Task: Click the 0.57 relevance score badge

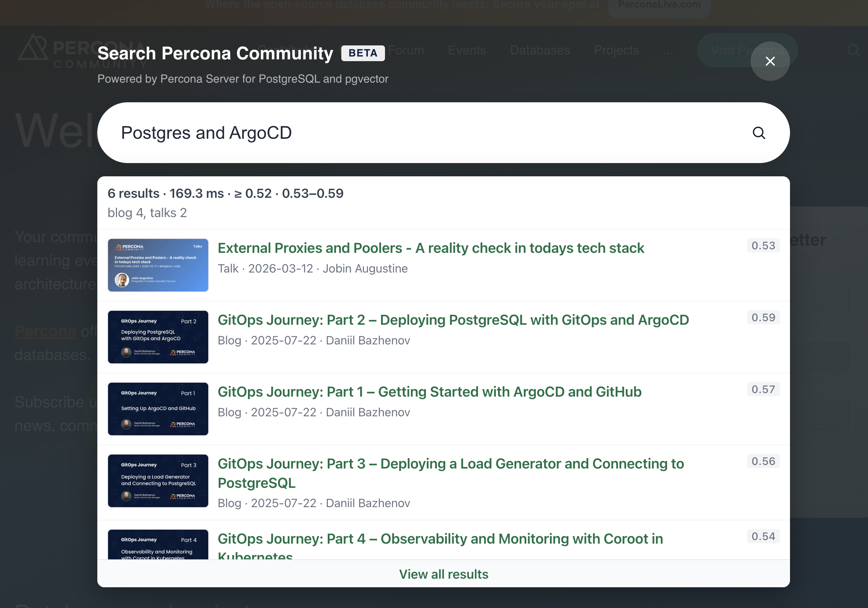Action: tap(763, 389)
